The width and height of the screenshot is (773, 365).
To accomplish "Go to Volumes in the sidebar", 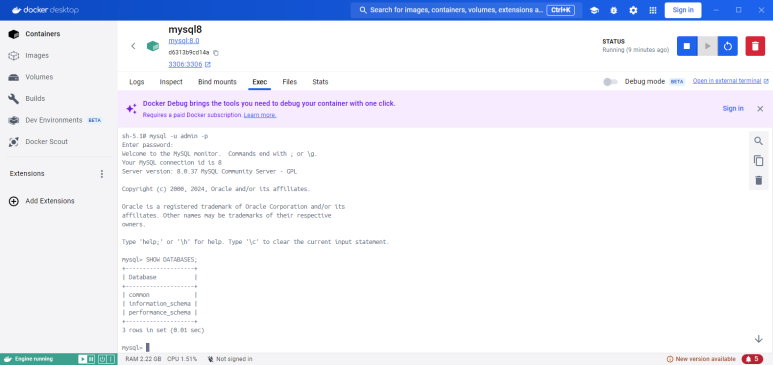I will coord(59,77).
